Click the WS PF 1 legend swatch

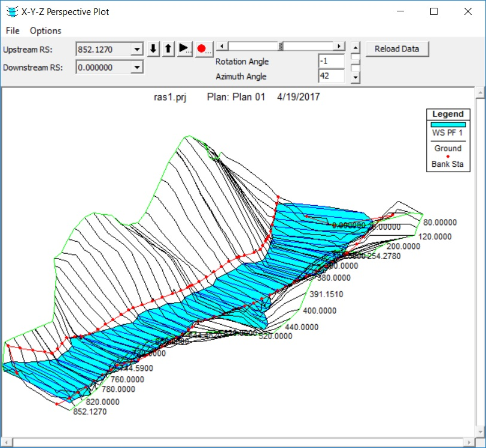pos(448,124)
